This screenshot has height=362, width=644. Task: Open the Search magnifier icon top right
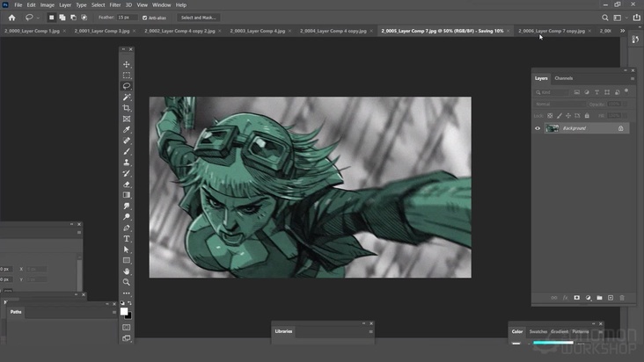[x=605, y=18]
